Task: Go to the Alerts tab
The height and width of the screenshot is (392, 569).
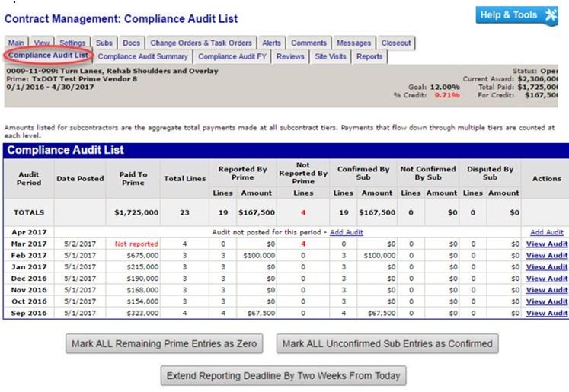Action: click(271, 43)
